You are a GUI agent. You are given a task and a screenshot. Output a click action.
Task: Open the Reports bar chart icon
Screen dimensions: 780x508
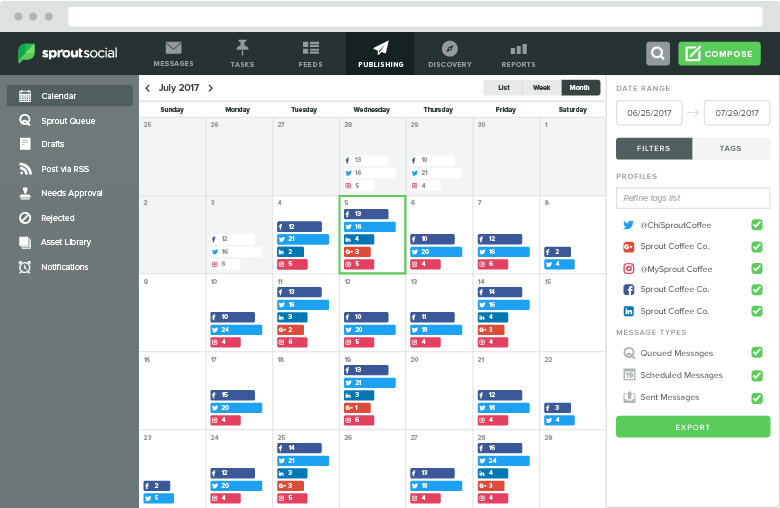click(518, 49)
